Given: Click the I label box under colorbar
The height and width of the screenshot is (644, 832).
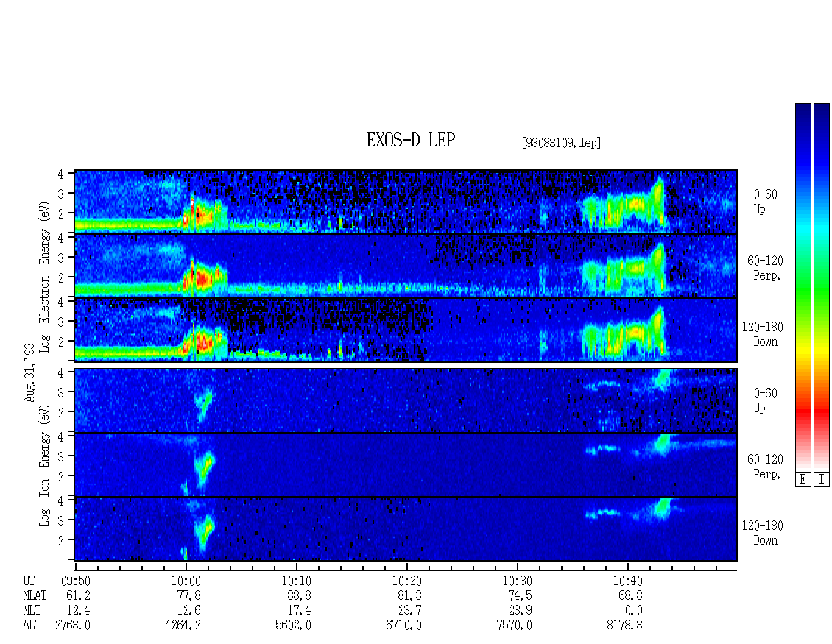Looking at the screenshot, I should 822,480.
